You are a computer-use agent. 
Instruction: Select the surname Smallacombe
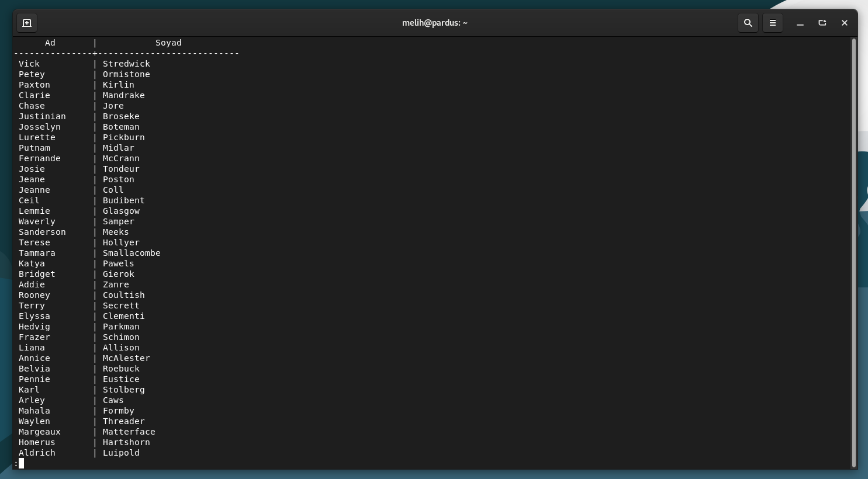132,253
